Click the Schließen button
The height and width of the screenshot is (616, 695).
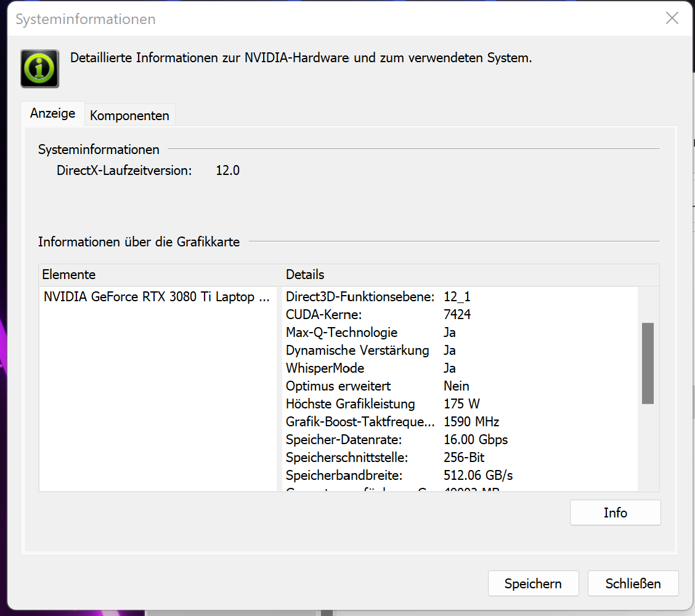pos(633,583)
